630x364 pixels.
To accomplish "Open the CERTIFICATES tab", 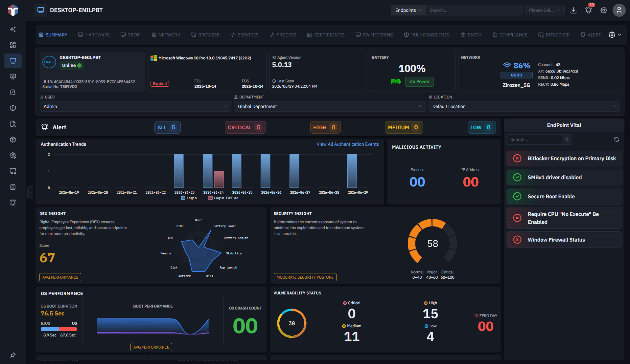I will pos(326,35).
